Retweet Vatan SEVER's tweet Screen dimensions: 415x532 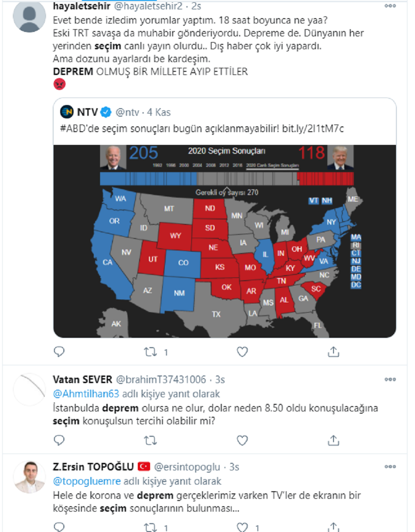pyautogui.click(x=151, y=440)
